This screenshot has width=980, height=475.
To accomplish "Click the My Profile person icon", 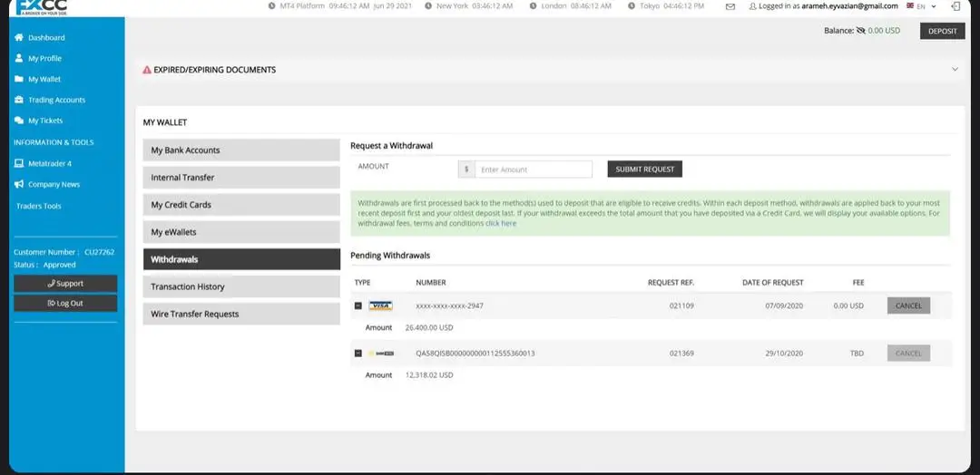I will point(19,58).
